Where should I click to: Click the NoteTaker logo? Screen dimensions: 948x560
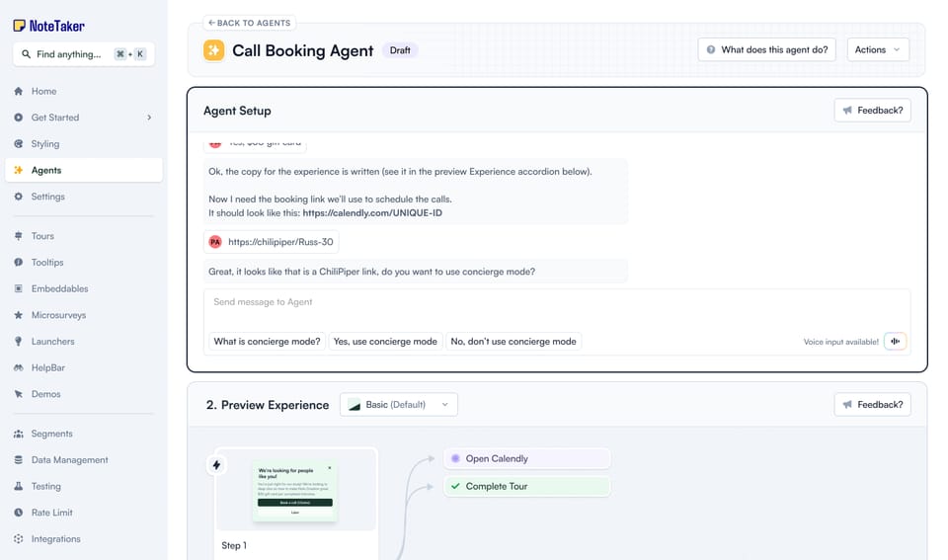coord(49,26)
